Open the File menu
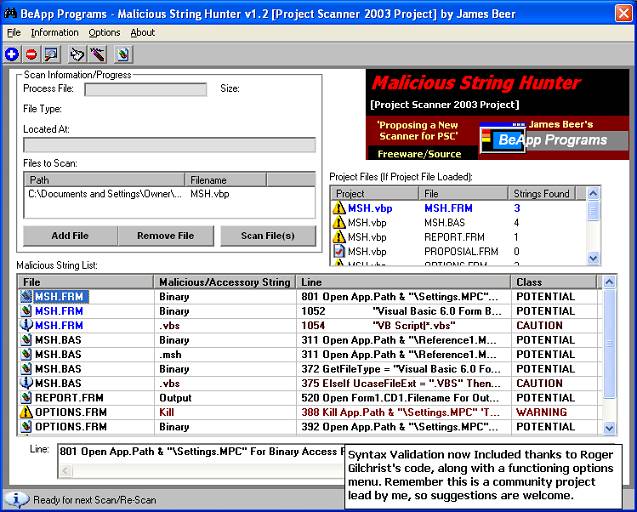Viewport: 637px width, 512px height. (14, 33)
